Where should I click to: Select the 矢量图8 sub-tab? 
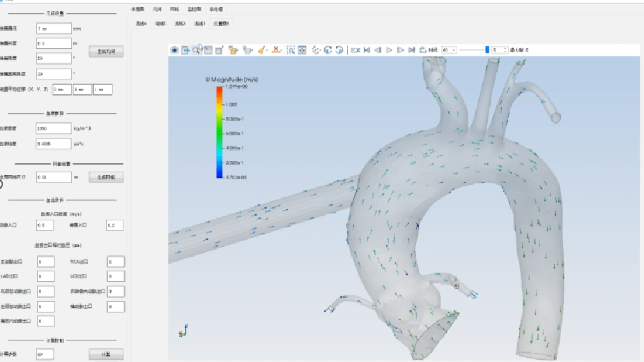[x=222, y=24]
